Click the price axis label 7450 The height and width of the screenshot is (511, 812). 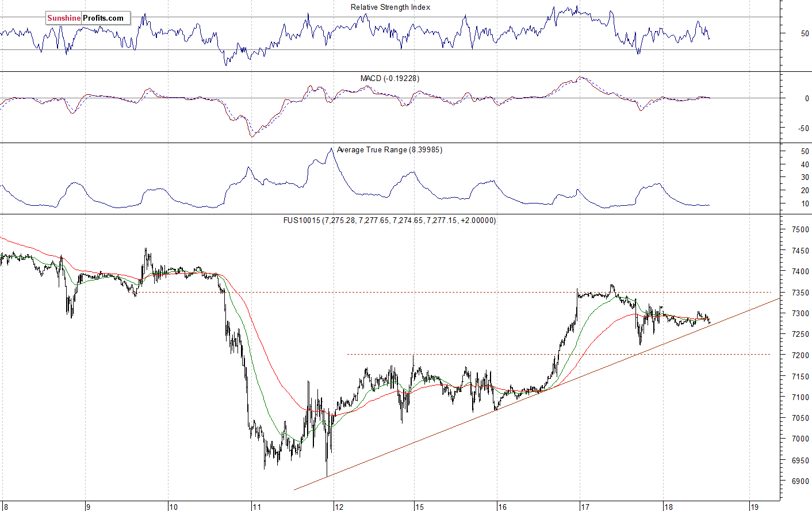pos(800,251)
